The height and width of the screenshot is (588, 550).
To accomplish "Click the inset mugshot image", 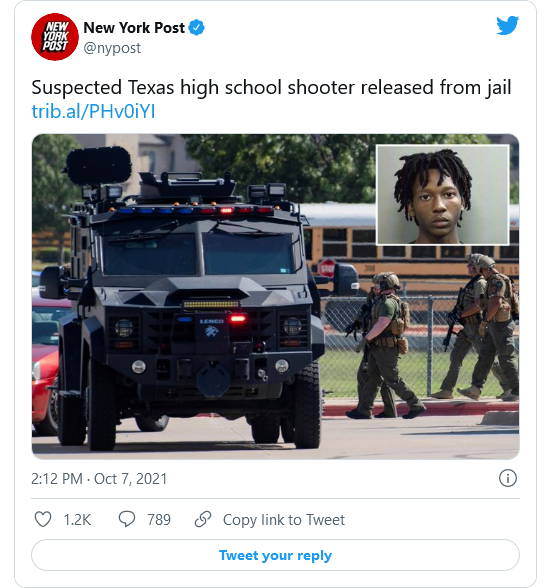I will pos(443,195).
